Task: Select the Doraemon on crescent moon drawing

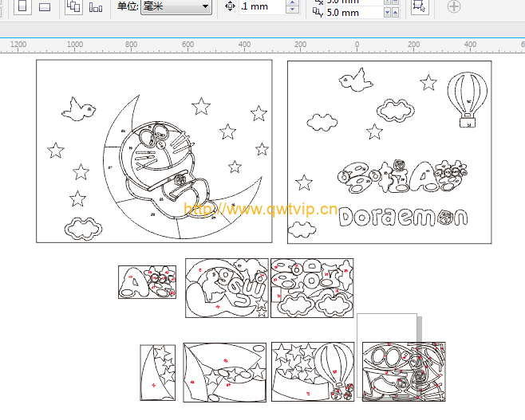Action: 183,167
